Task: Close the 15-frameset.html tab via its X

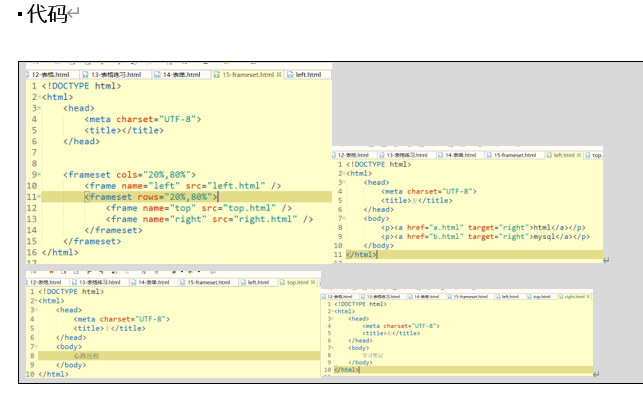Action: click(x=279, y=74)
